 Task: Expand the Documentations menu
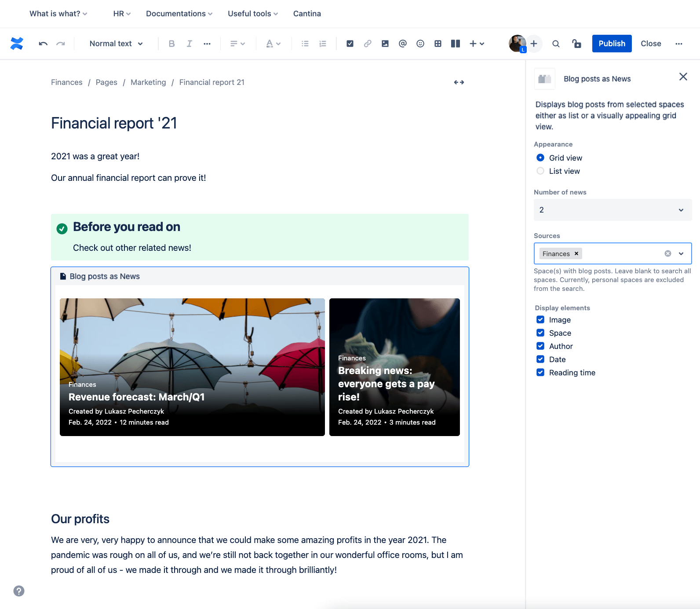click(x=179, y=14)
